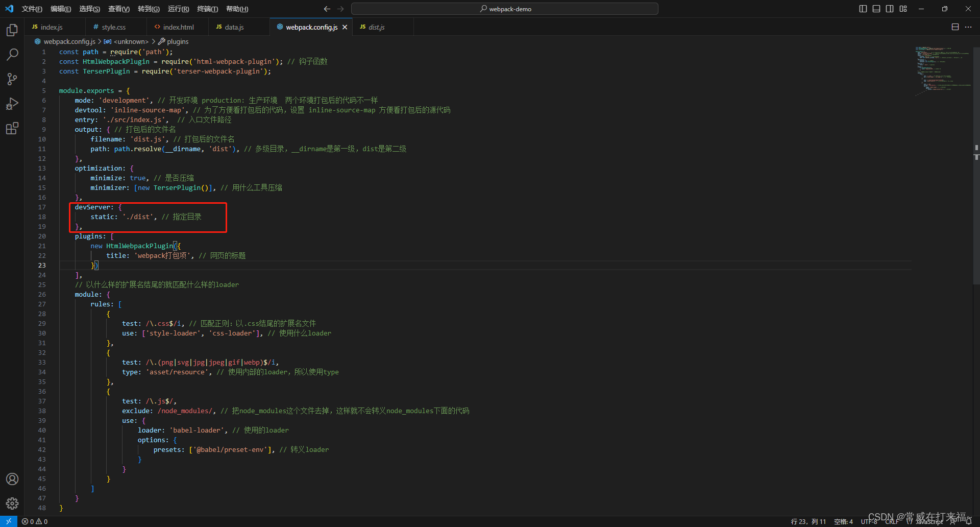This screenshot has width=980, height=527.
Task: Change file encoding UTF-8
Action: (869, 521)
